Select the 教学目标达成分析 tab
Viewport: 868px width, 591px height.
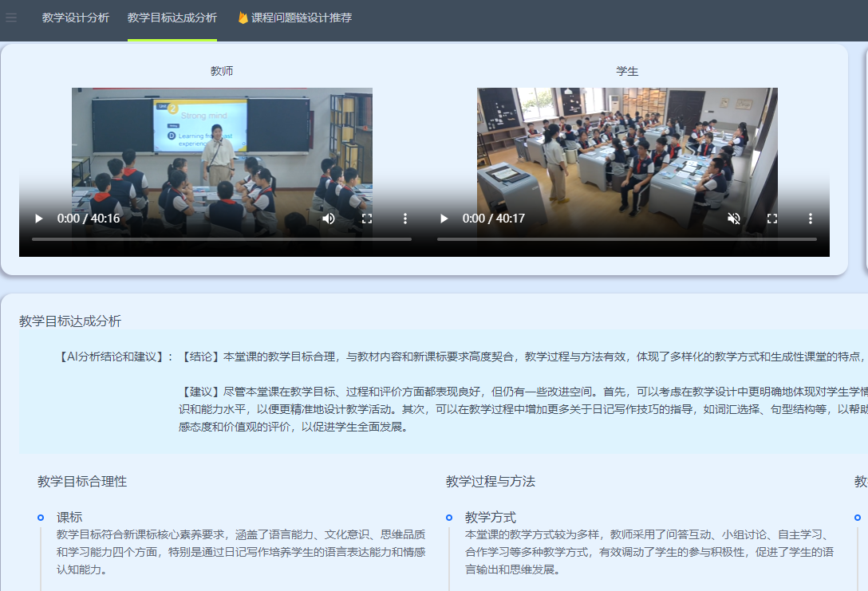click(172, 18)
